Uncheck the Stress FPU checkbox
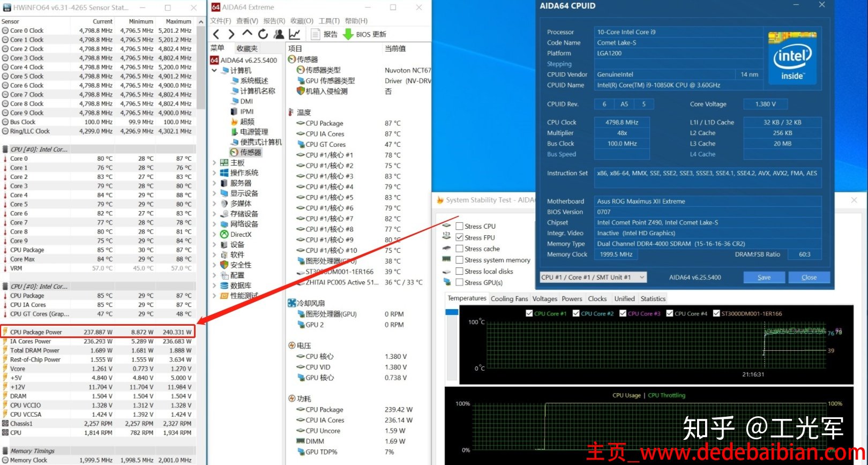The height and width of the screenshot is (465, 868). pos(459,237)
